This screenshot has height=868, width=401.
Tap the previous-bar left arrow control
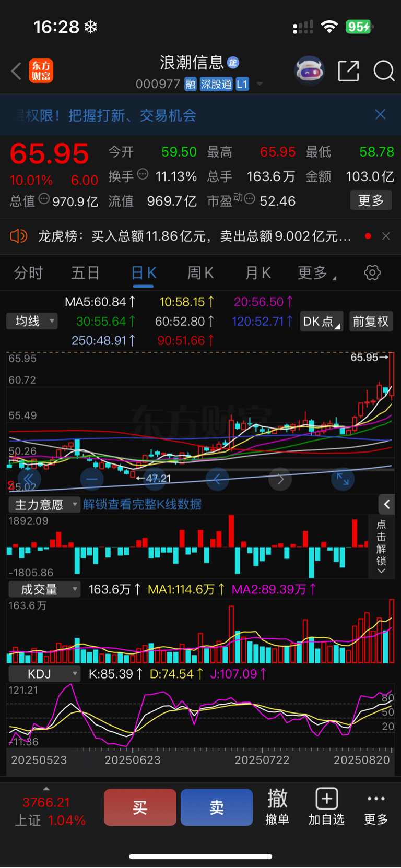(217, 479)
